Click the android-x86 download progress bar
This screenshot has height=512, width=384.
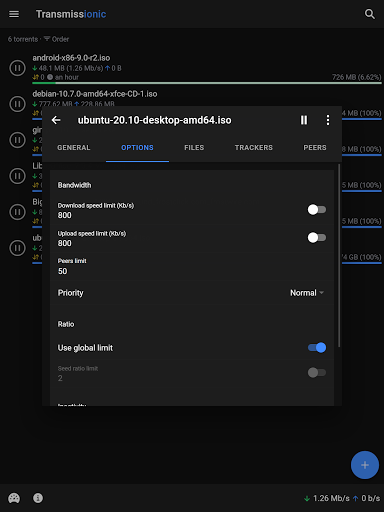point(207,83)
